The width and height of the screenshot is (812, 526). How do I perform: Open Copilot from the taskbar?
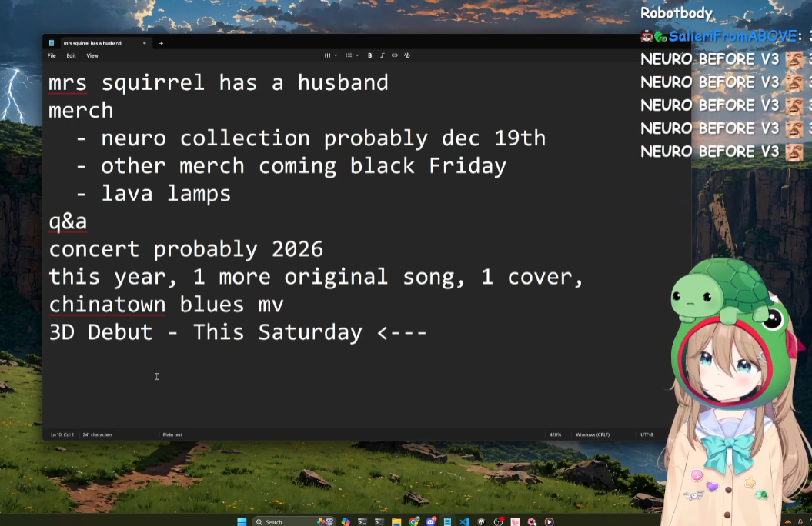tap(346, 522)
